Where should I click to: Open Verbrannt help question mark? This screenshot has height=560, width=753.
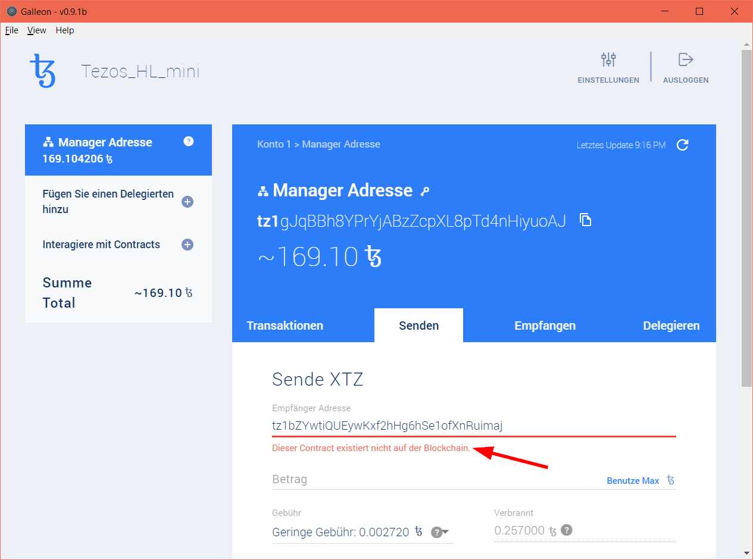567,530
